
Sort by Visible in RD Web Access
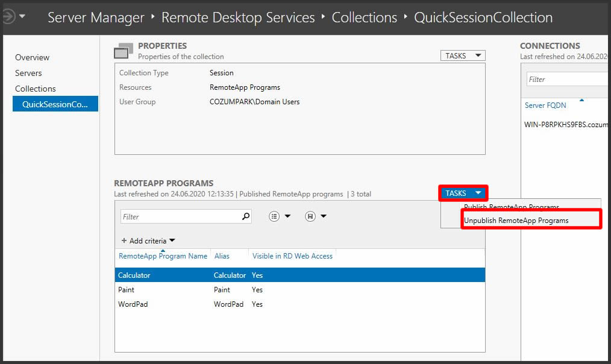click(x=292, y=256)
